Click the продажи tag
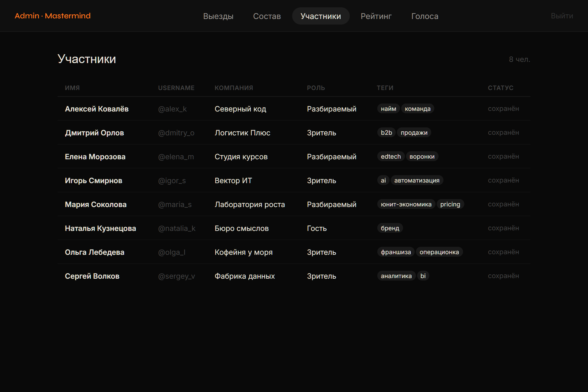Screen dimensions: 588x392 [414, 133]
